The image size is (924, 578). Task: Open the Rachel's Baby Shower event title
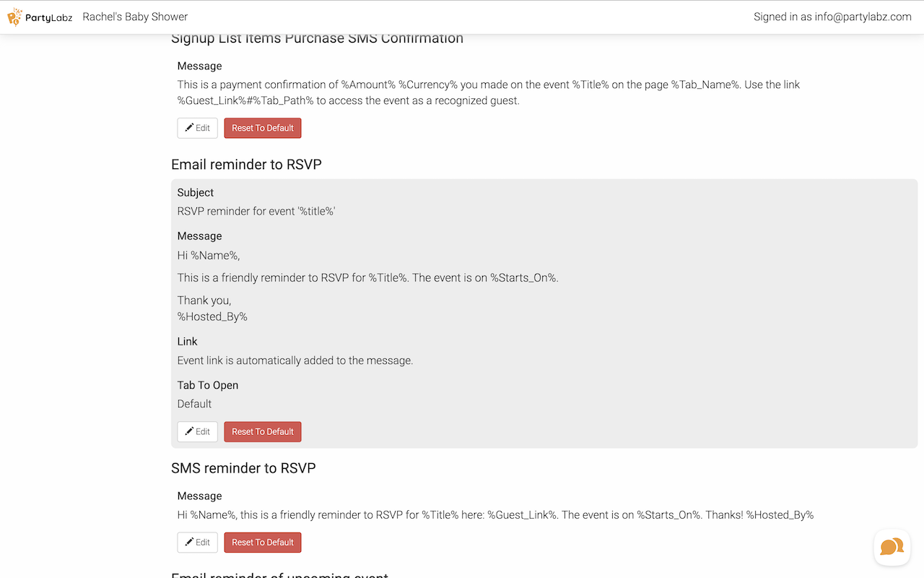click(x=135, y=17)
